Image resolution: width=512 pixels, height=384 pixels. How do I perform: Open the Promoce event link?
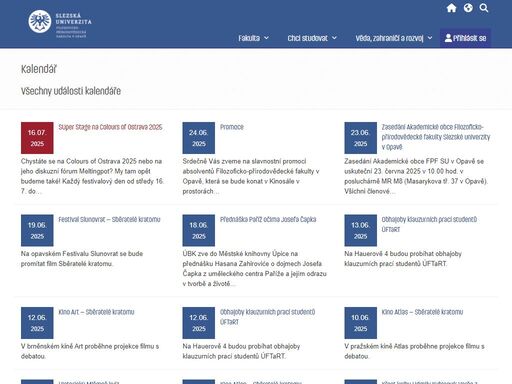232,127
